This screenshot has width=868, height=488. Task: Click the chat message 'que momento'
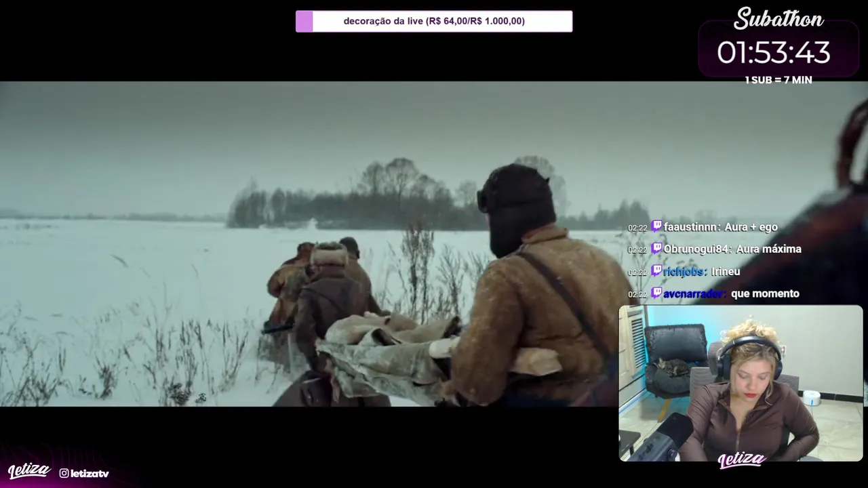(765, 293)
